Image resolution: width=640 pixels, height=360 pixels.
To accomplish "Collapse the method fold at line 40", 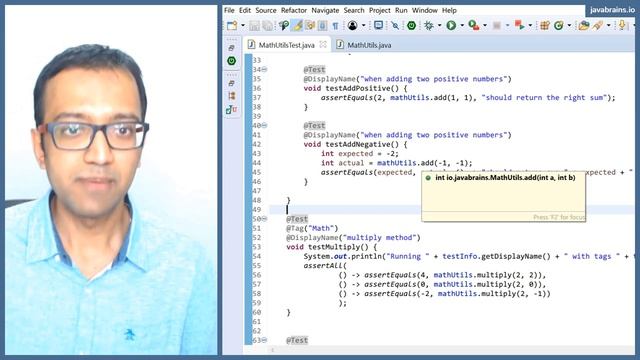I will coord(264,125).
